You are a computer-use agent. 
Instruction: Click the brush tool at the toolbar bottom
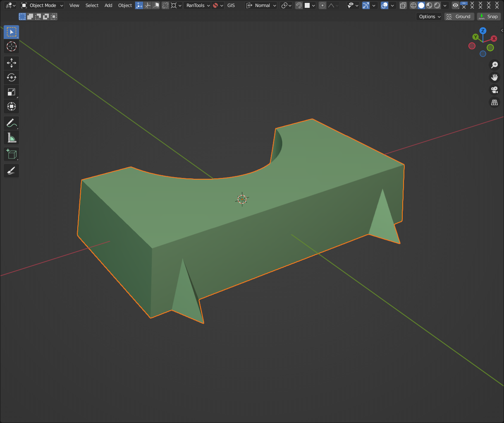click(x=12, y=171)
